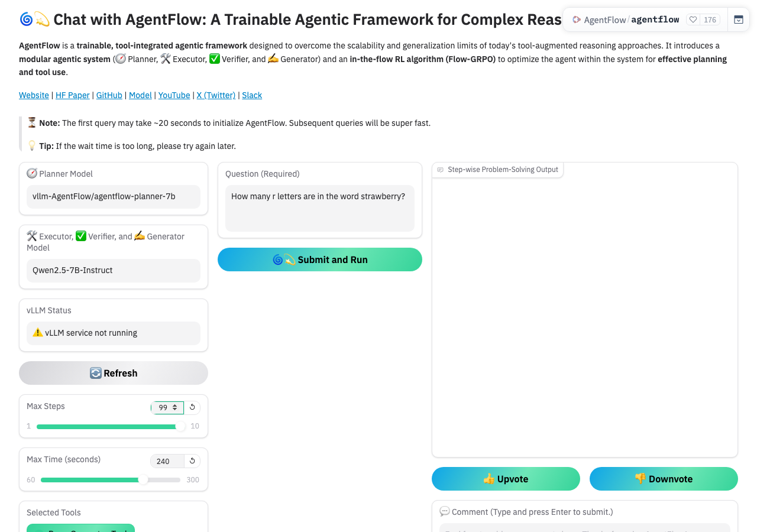Downvote the response with thumbs down

[664, 479]
